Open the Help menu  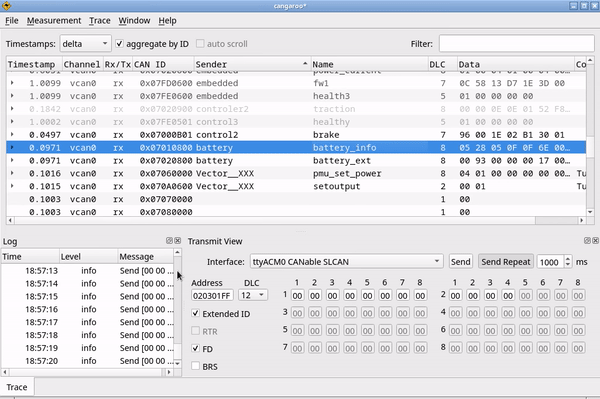tap(168, 21)
